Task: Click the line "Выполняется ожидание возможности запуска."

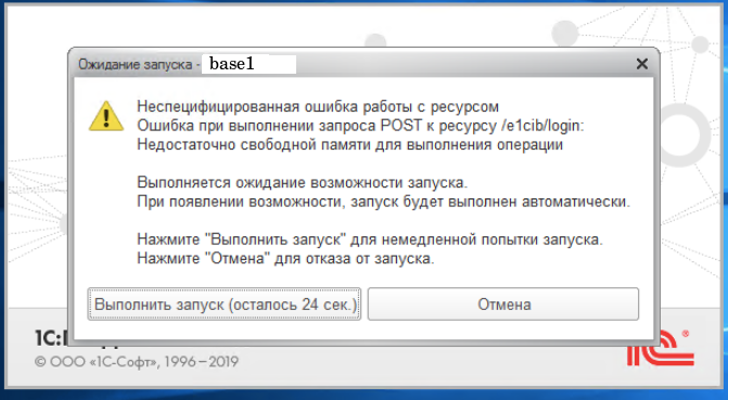Action: 302,182
